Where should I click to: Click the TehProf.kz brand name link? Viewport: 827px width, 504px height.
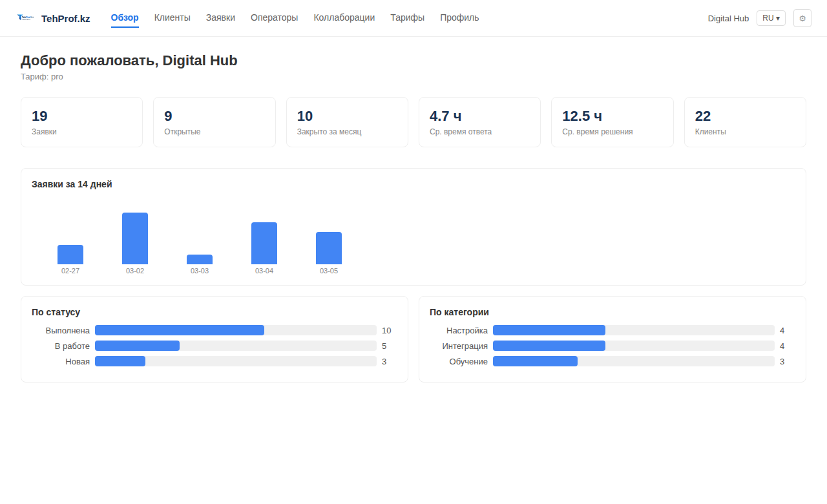coord(65,19)
